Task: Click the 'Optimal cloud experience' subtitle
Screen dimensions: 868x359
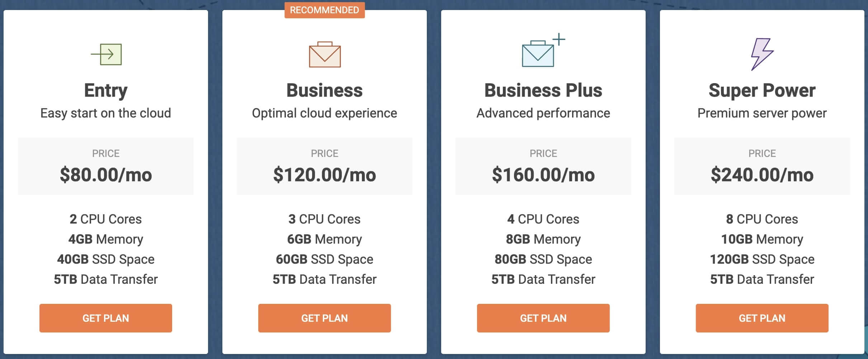Action: 325,113
